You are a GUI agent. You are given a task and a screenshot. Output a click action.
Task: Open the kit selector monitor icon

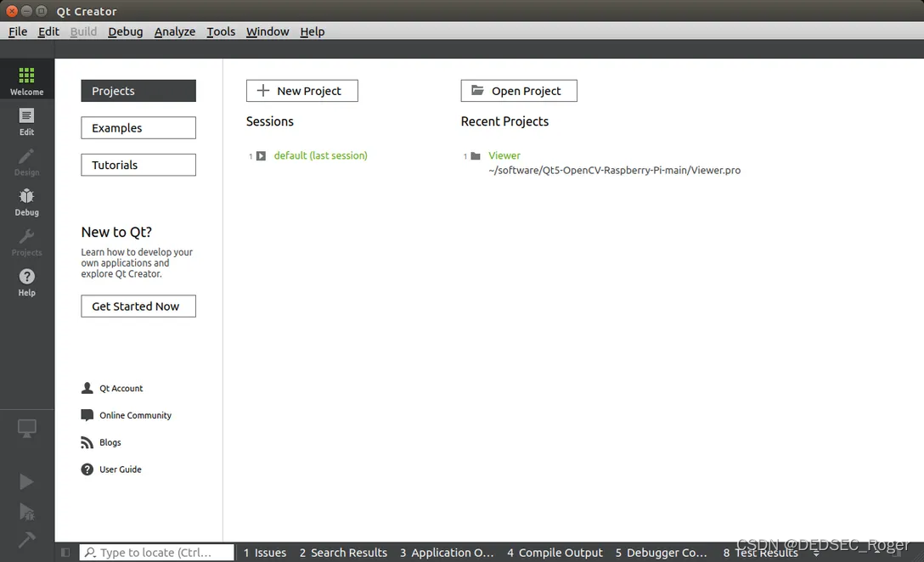point(26,428)
